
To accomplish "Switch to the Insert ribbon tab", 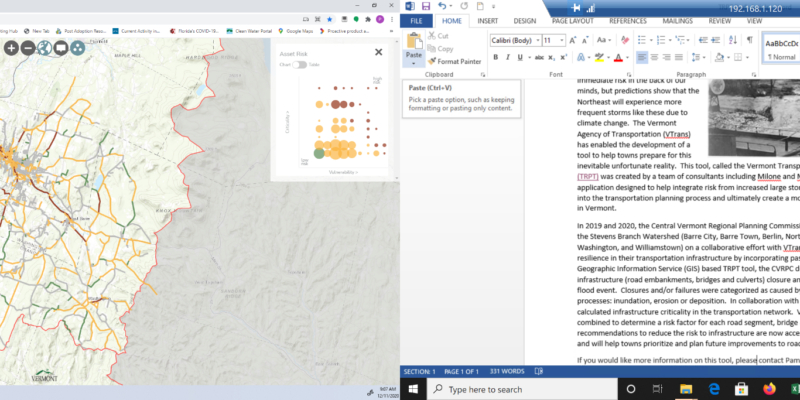I will (488, 20).
